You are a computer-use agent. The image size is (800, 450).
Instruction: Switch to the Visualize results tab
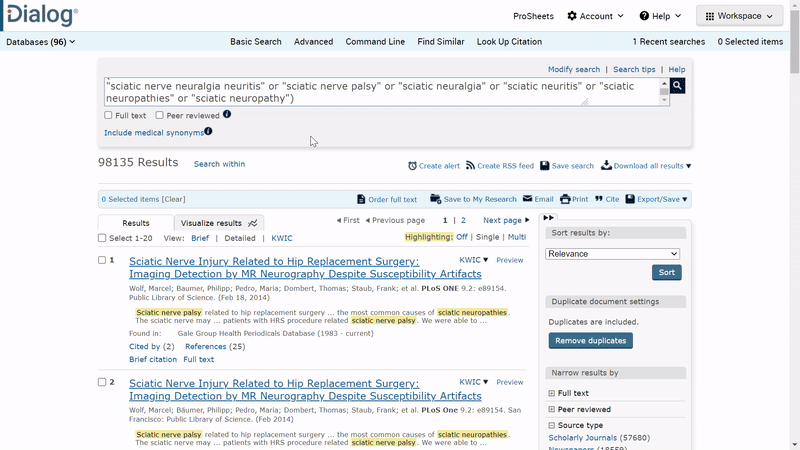pos(218,223)
